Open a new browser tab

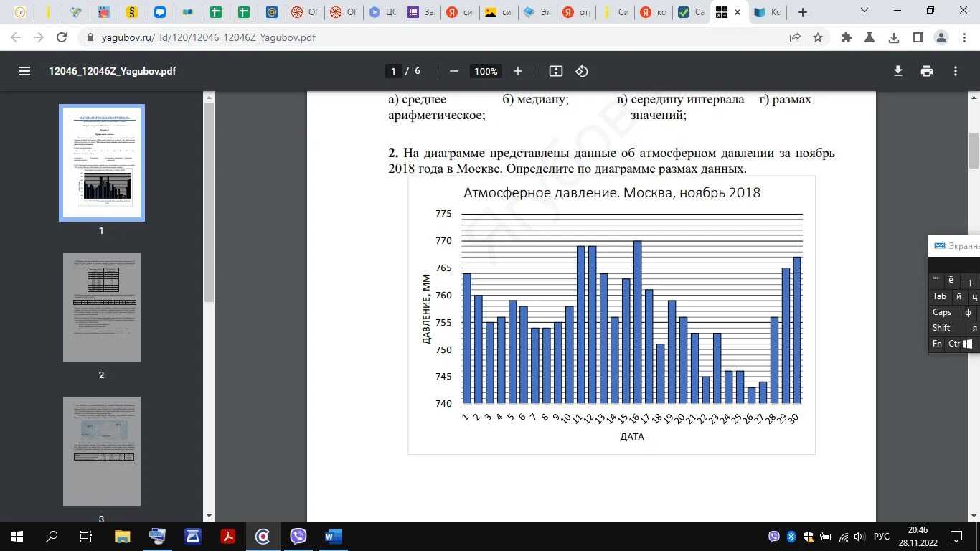(x=803, y=12)
